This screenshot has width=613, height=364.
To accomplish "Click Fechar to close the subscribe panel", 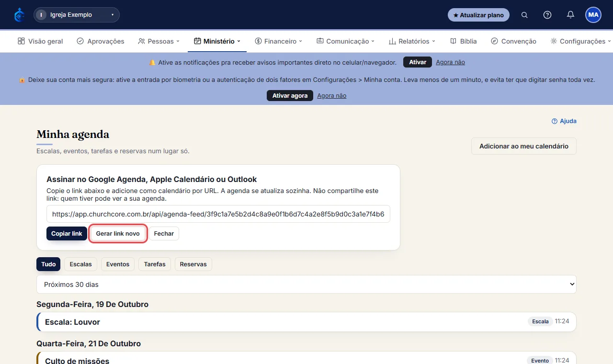I will pos(164,234).
